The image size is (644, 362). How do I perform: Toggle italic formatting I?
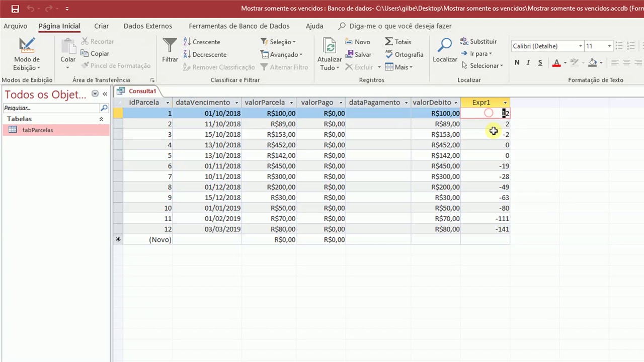click(528, 63)
